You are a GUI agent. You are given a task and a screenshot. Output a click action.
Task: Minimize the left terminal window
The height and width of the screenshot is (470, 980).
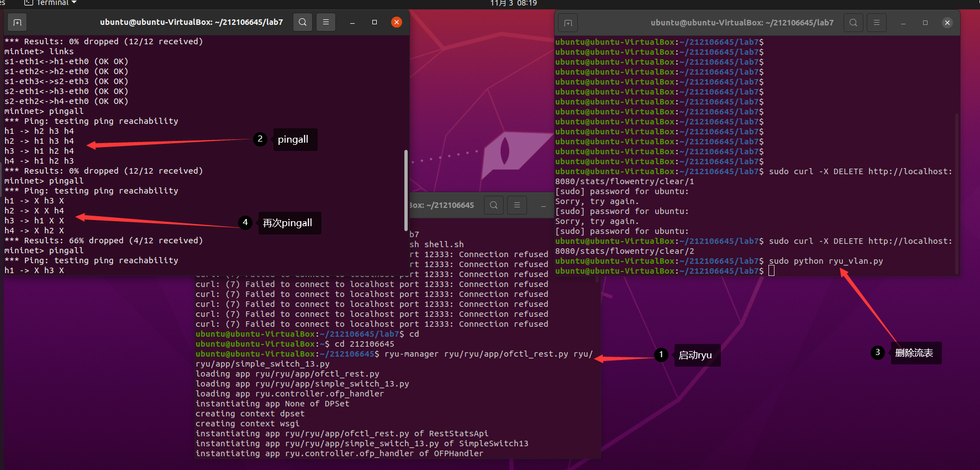(x=352, y=23)
